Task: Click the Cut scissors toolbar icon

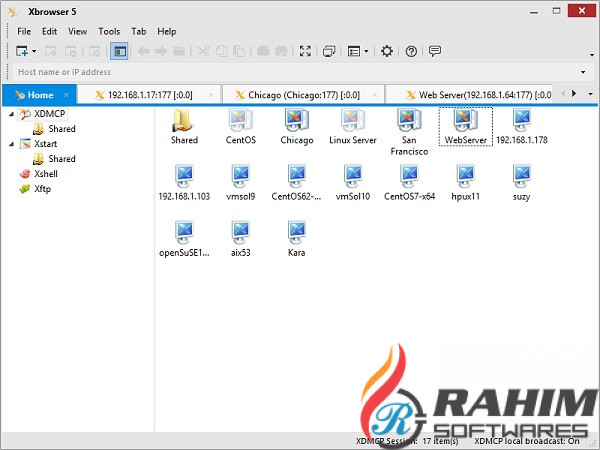Action: [x=203, y=51]
